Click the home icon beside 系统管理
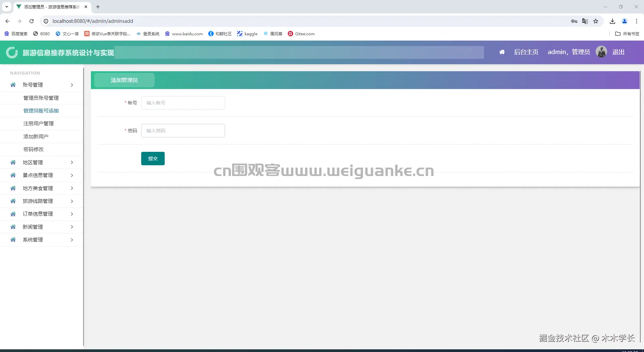The image size is (644, 352). tap(13, 239)
